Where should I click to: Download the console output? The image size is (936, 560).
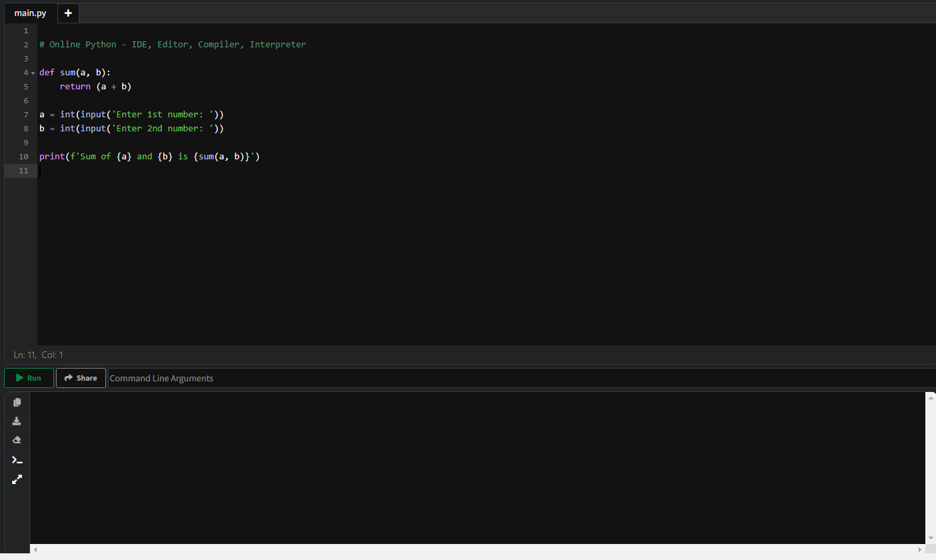17,421
